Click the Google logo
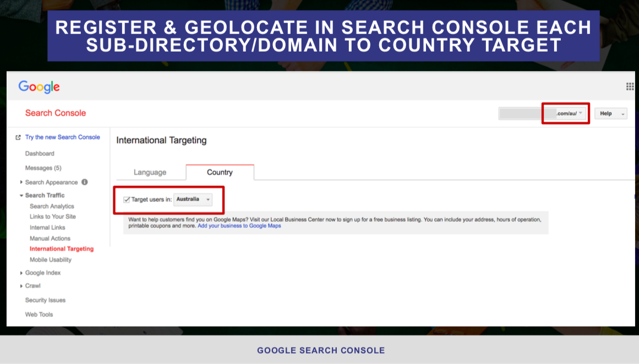The height and width of the screenshot is (364, 639). tap(39, 87)
